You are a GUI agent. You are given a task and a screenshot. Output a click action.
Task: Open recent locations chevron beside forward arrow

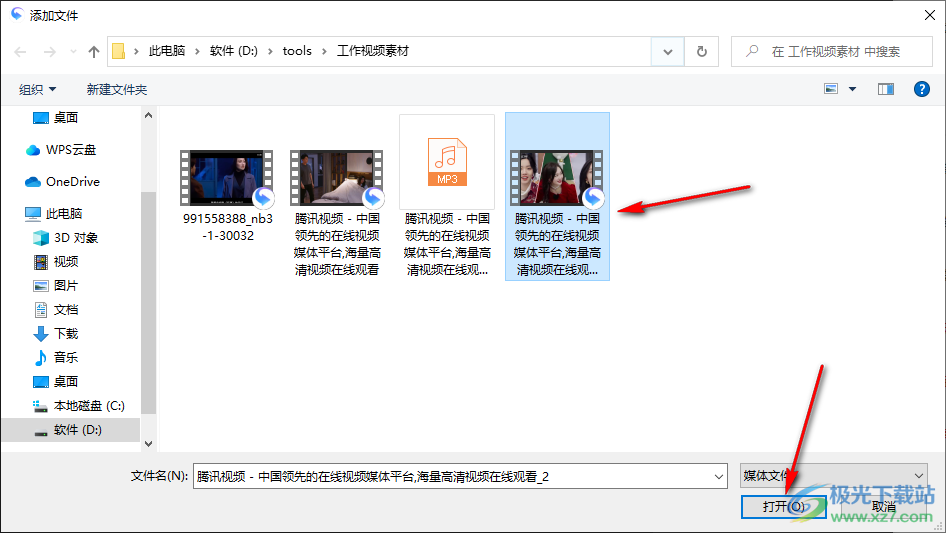tap(73, 52)
